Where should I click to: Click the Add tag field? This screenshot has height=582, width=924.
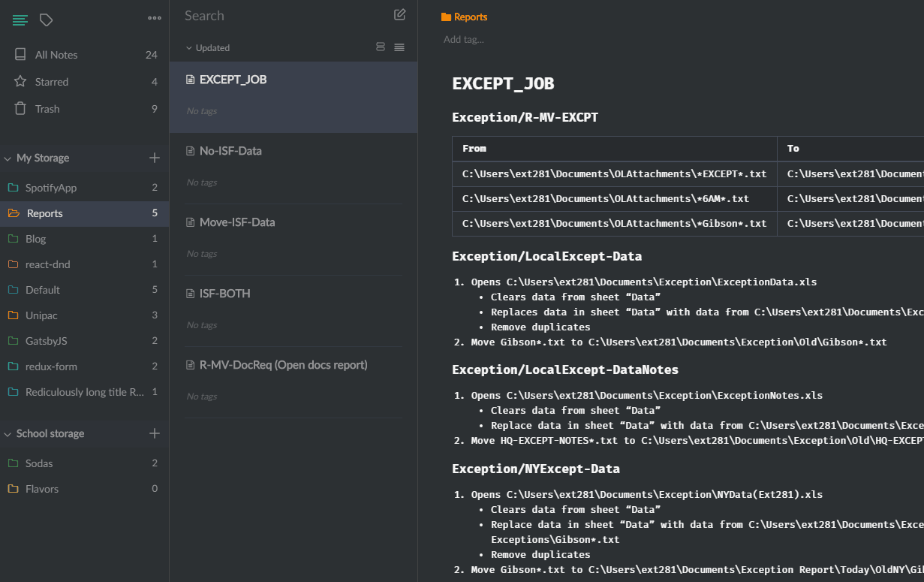pos(464,40)
